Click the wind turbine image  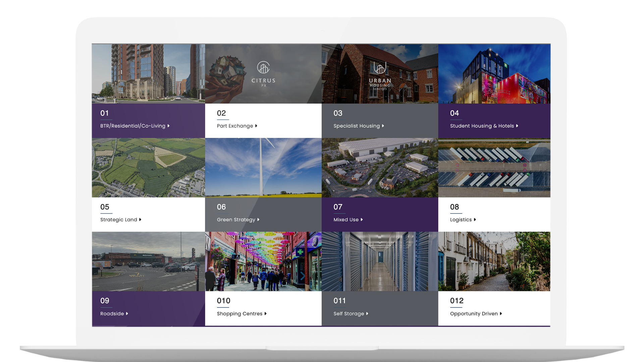263,168
